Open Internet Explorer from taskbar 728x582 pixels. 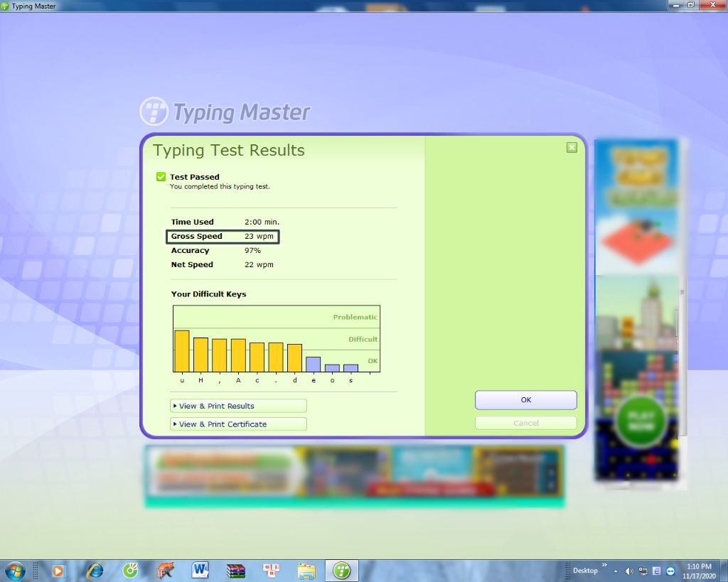pos(95,571)
